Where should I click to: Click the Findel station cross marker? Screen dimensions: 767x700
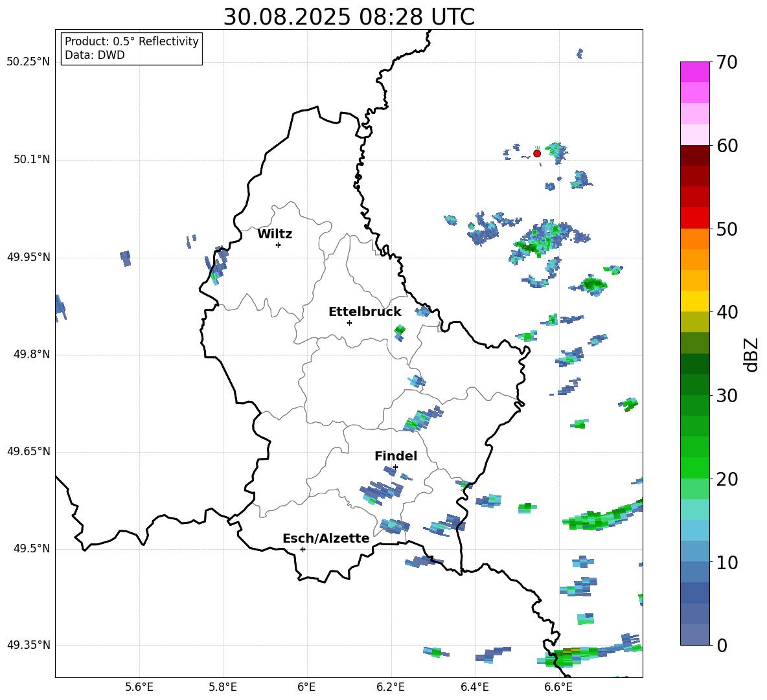point(395,467)
